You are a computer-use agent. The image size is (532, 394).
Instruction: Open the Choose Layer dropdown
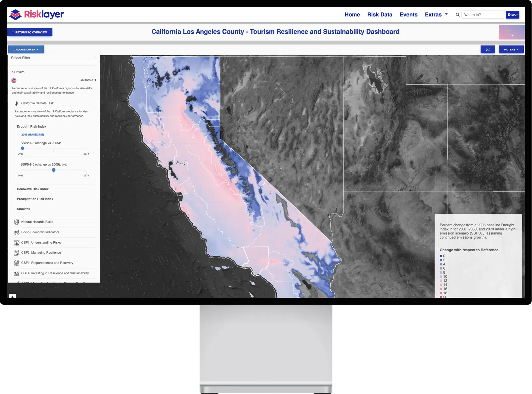coord(26,49)
